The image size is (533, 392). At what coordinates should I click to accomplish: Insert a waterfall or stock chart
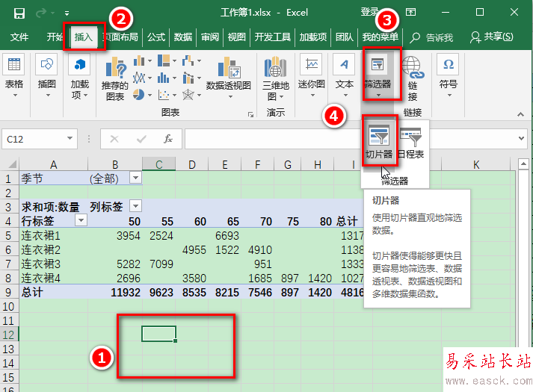(x=188, y=61)
